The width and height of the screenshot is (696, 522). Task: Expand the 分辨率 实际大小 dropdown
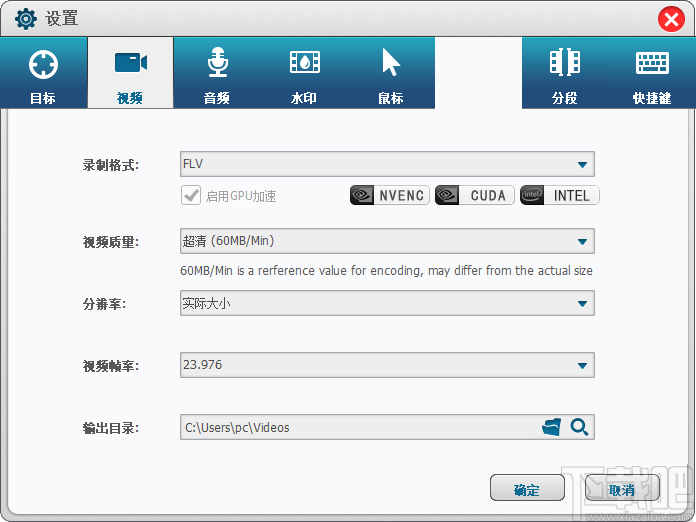point(387,303)
